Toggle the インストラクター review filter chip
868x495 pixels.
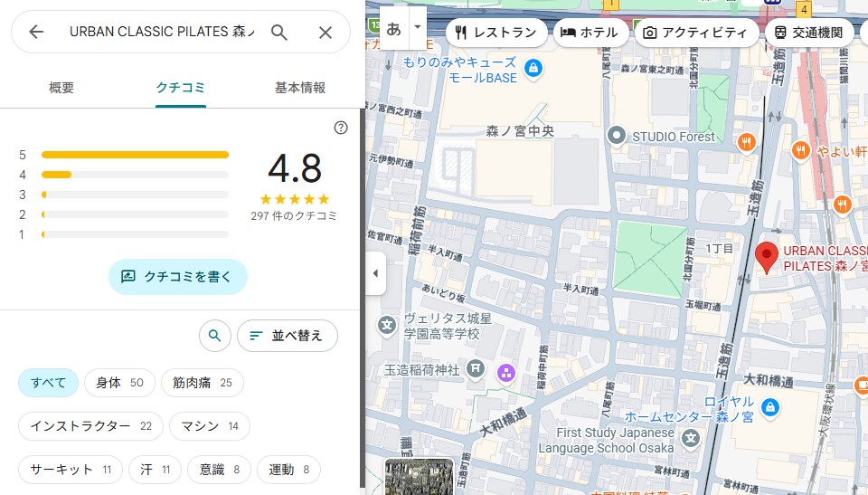(x=90, y=426)
